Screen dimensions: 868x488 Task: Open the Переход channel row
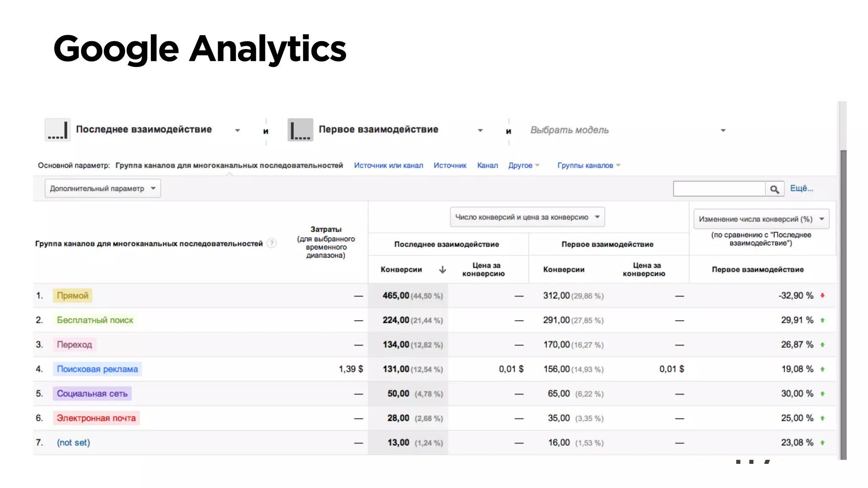[x=74, y=344]
